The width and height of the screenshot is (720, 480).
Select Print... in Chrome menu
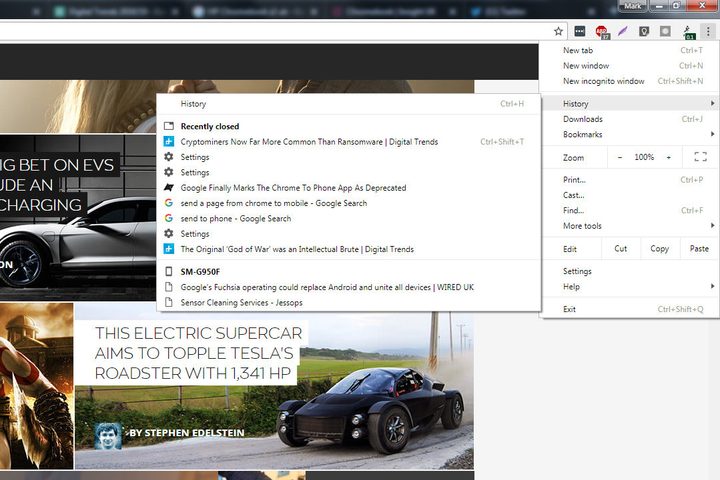point(630,180)
